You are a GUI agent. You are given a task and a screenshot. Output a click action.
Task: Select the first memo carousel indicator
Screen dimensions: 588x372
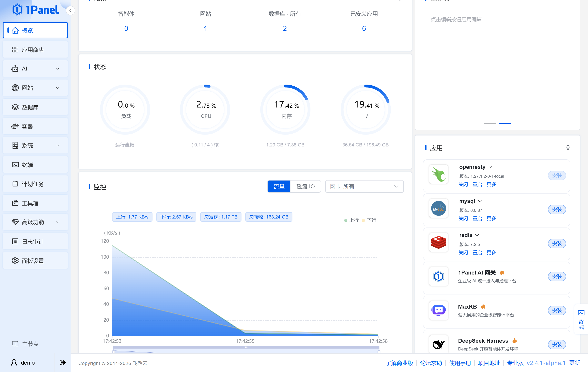click(x=490, y=124)
